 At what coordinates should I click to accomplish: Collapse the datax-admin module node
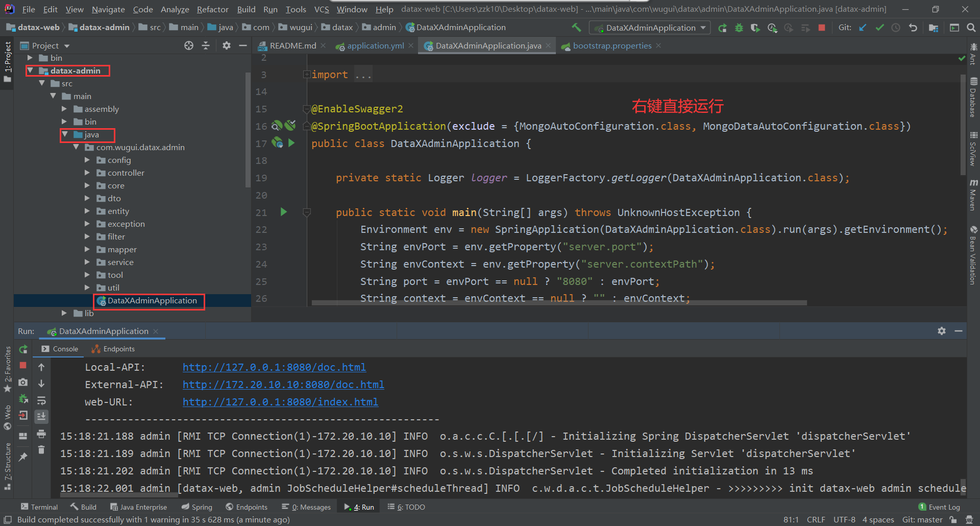click(31, 70)
